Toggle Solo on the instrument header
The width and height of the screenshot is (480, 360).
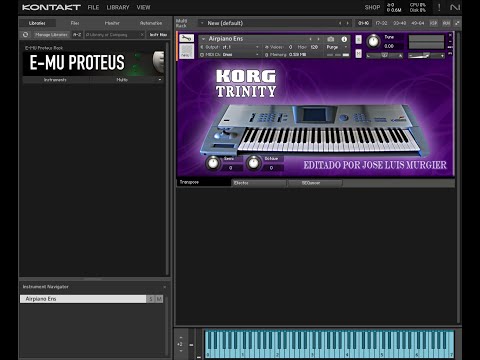coord(358,39)
